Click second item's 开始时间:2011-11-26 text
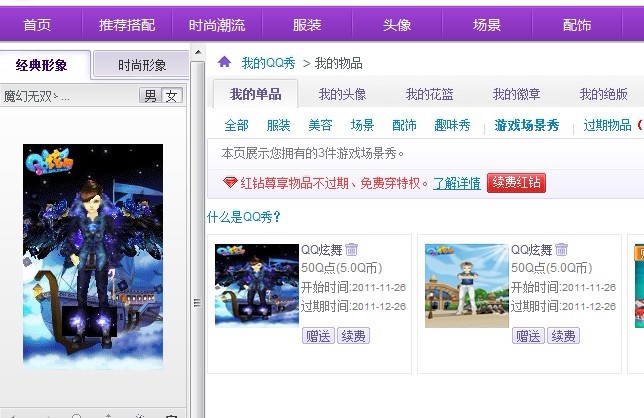This screenshot has width=644, height=418. pyautogui.click(x=563, y=287)
